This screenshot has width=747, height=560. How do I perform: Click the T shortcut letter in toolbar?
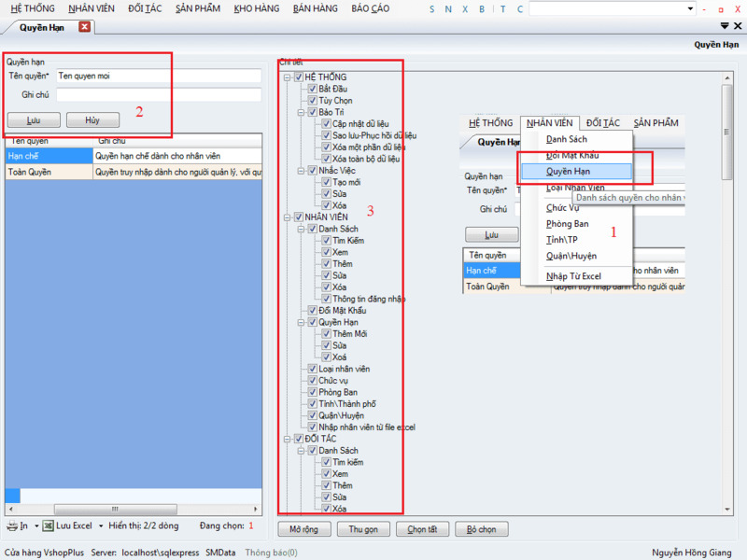[x=502, y=9]
